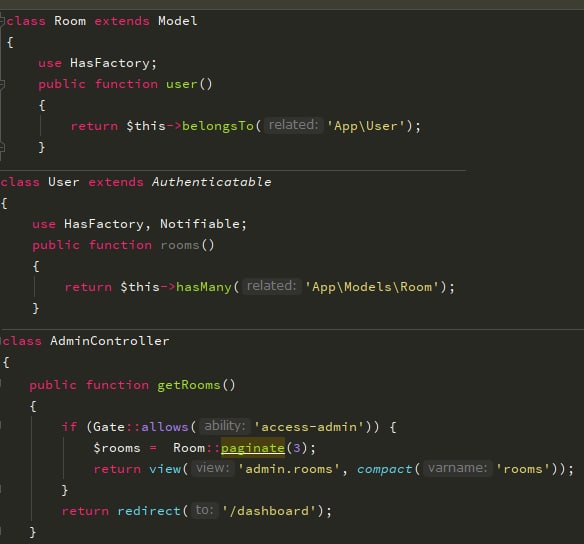The height and width of the screenshot is (544, 584).
Task: Click the '/dashboard' string
Action: [269, 511]
